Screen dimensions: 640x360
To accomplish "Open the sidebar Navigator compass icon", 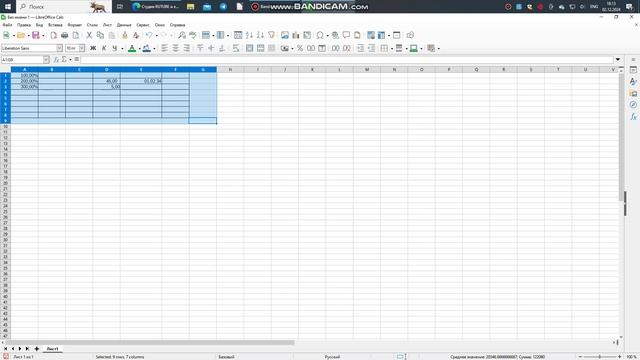I will coord(633,105).
